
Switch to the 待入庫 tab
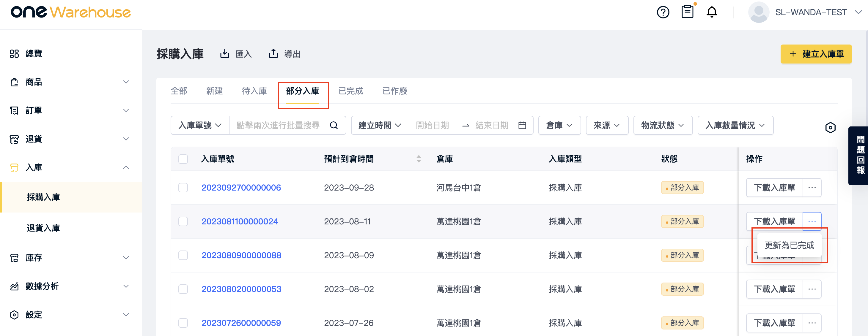click(x=254, y=91)
